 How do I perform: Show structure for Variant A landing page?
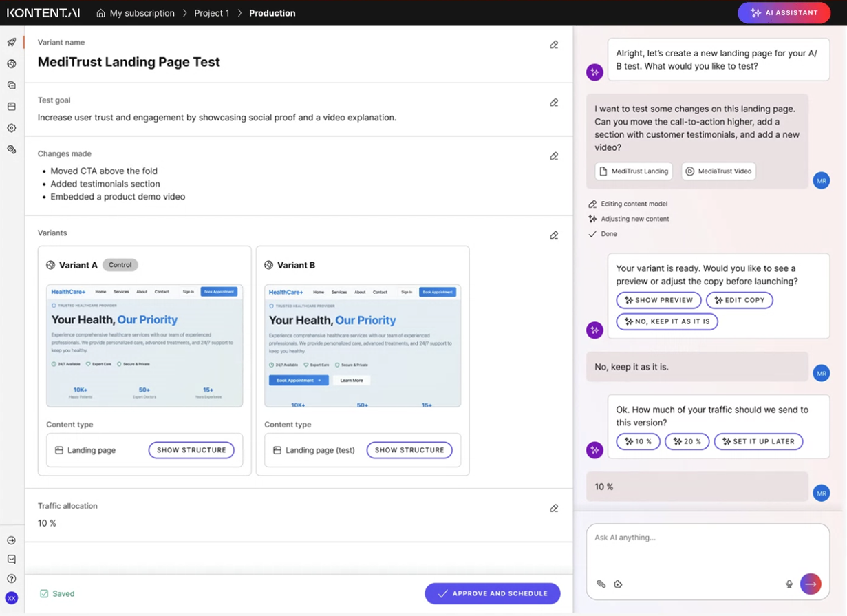[x=191, y=450]
